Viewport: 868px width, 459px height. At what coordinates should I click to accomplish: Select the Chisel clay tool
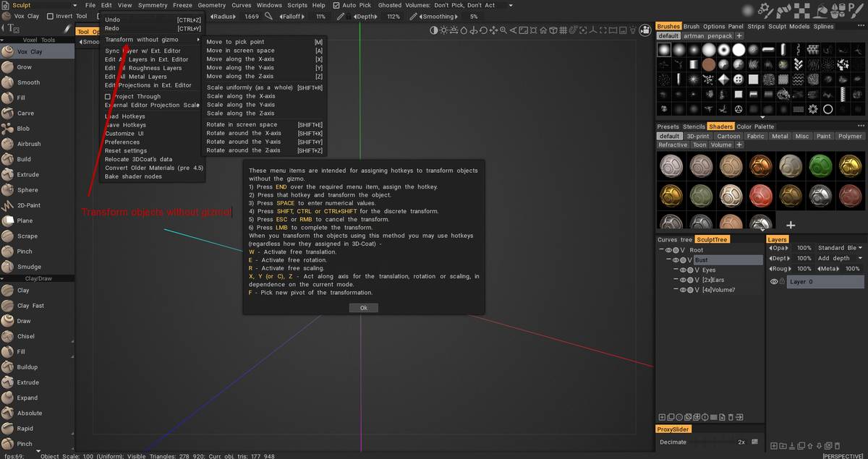(x=25, y=336)
